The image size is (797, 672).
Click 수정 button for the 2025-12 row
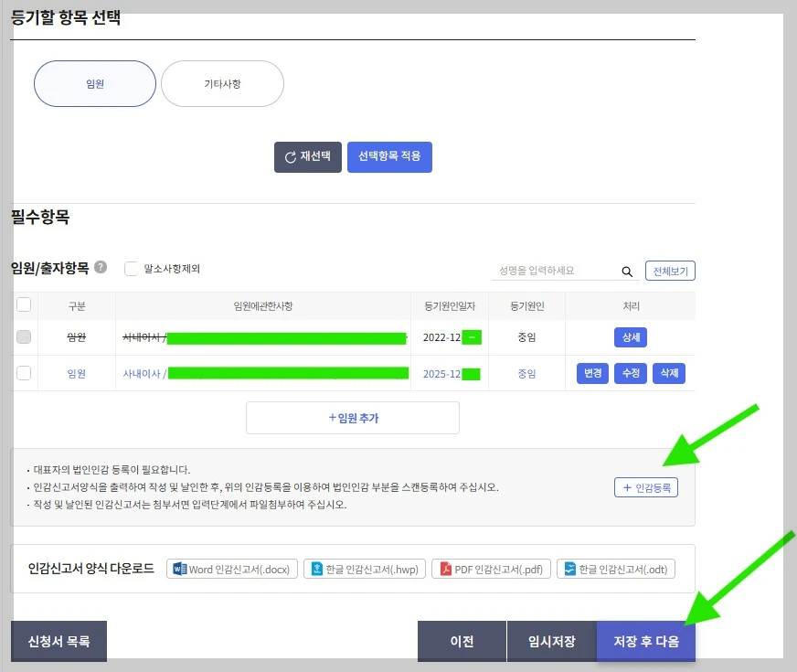tap(631, 373)
